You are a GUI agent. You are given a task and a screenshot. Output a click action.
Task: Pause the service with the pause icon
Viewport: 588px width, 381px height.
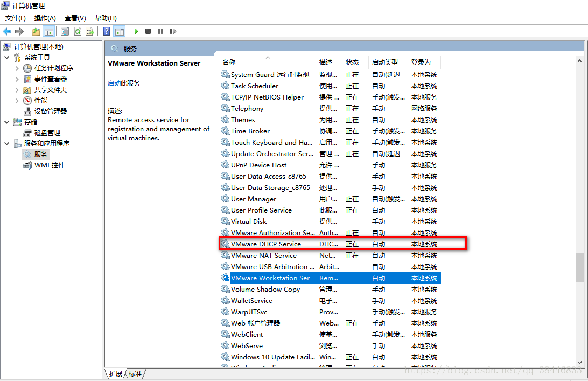click(160, 31)
